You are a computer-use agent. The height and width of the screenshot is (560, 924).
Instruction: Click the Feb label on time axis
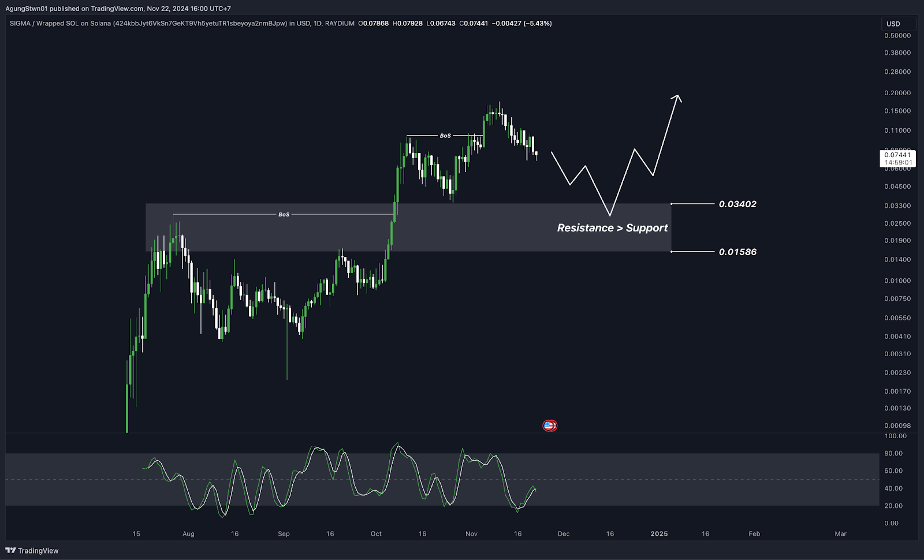(754, 534)
